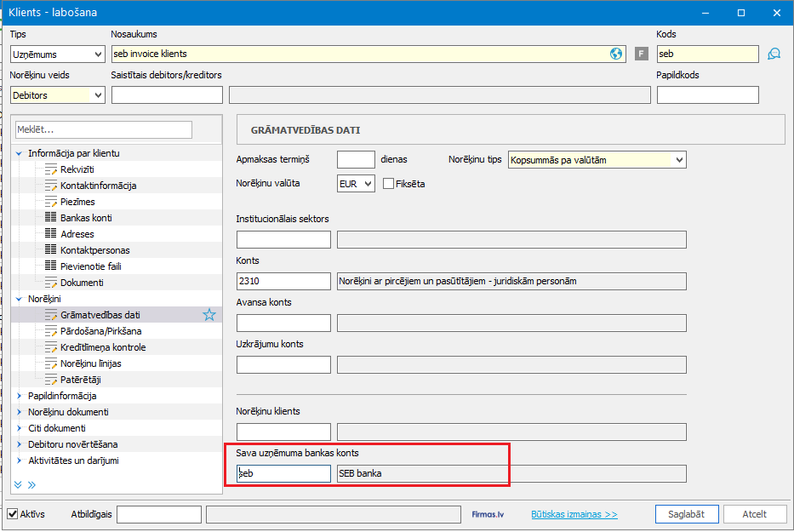Open Norēķinu tips dropdown
This screenshot has width=794, height=532.
click(597, 160)
